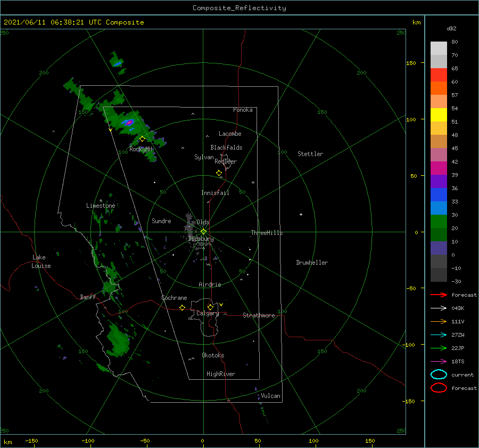Click the radar center diamond near Olds
Image resolution: width=479 pixels, height=448 pixels.
[x=203, y=232]
